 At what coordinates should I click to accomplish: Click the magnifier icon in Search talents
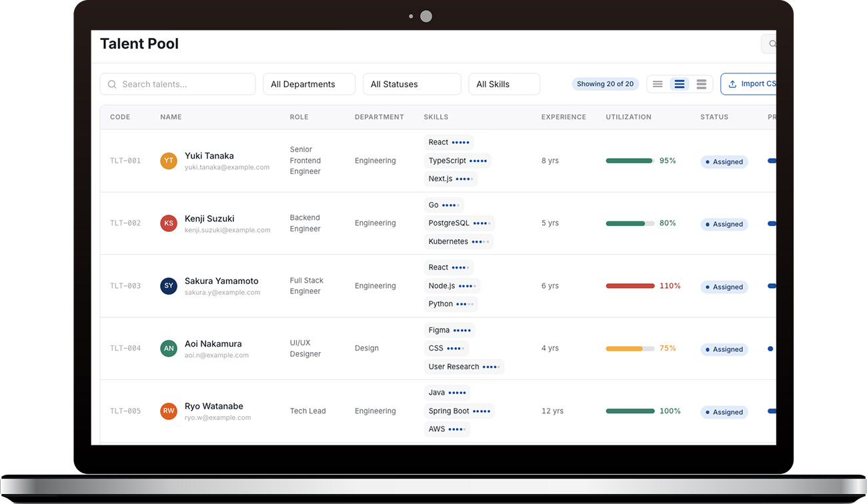pyautogui.click(x=112, y=84)
